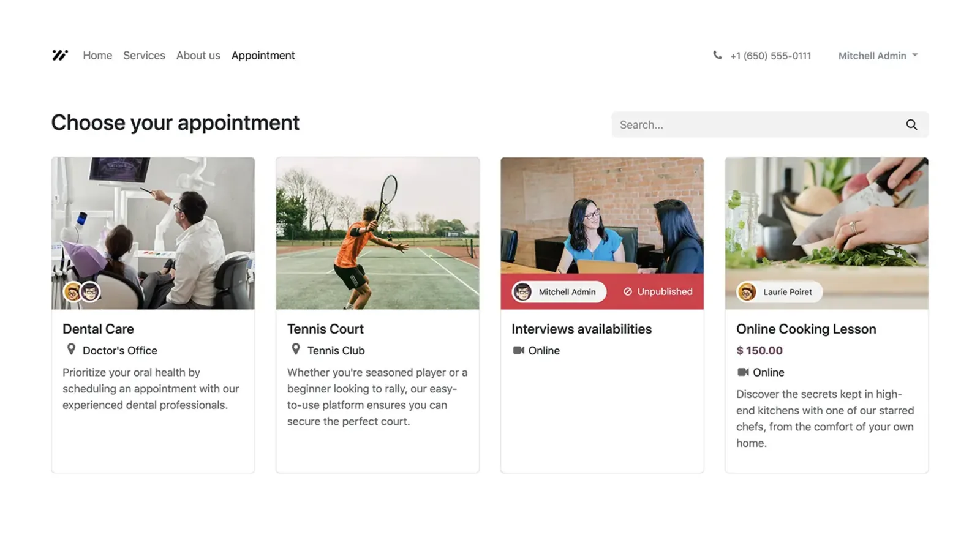This screenshot has width=980, height=551.
Task: Click the first staff avatar on Dental Care image
Action: (72, 292)
